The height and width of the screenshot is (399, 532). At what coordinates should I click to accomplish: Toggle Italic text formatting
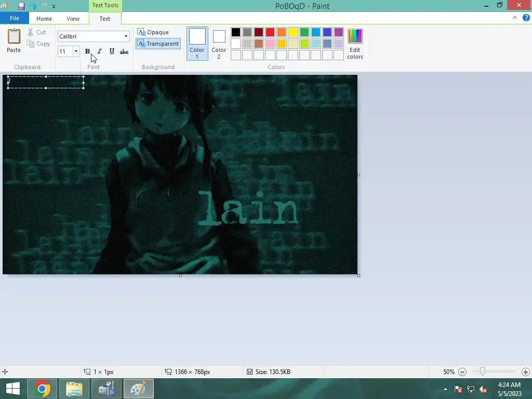coord(99,51)
